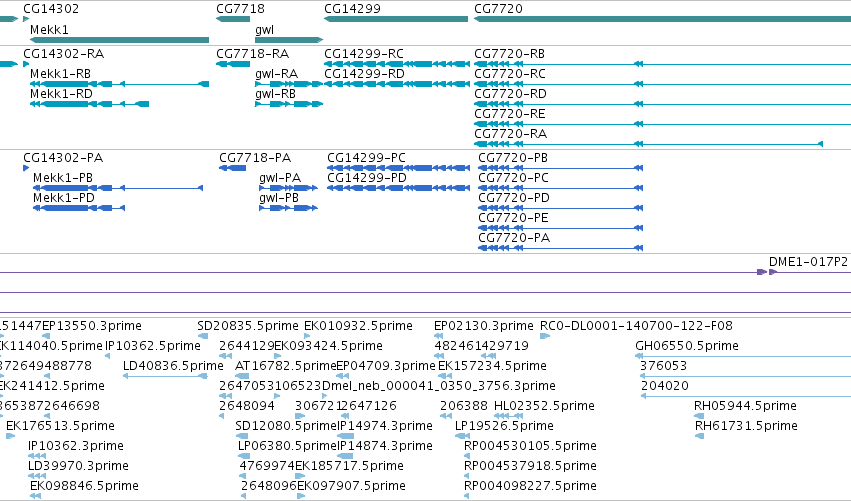
Task: Click the IP10362.3prime EST glyph
Action: [37, 456]
